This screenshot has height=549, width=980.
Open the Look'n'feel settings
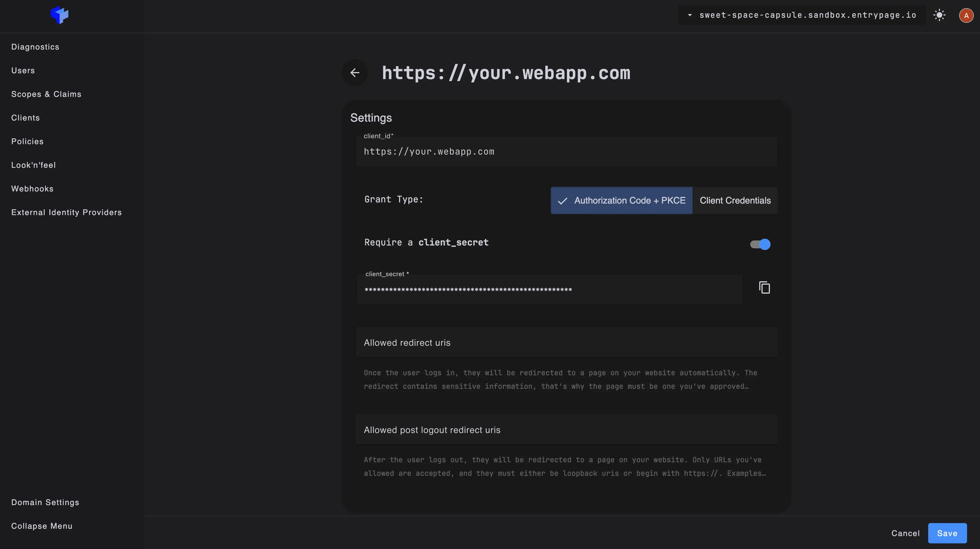(x=34, y=165)
